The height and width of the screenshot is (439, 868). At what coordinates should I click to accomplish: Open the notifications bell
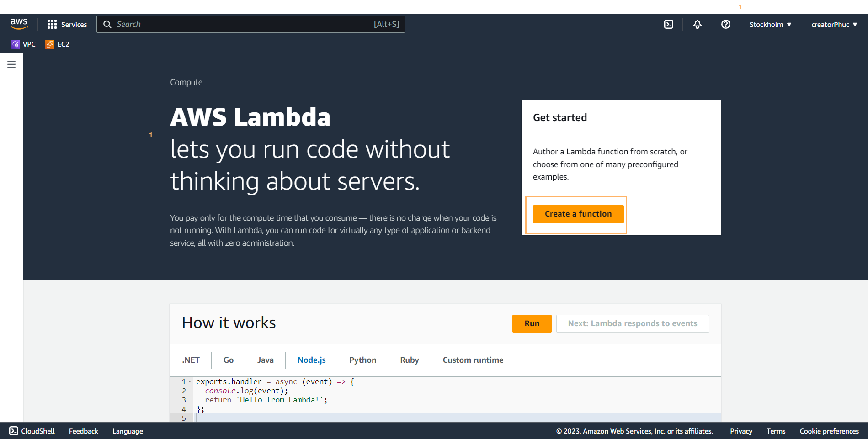[698, 24]
